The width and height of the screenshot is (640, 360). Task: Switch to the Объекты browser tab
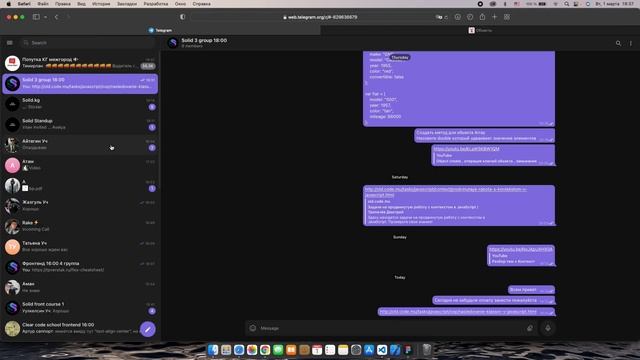(480, 30)
